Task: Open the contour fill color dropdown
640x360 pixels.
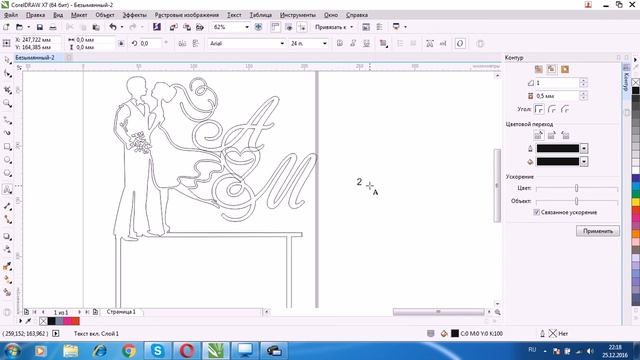Action: click(584, 162)
